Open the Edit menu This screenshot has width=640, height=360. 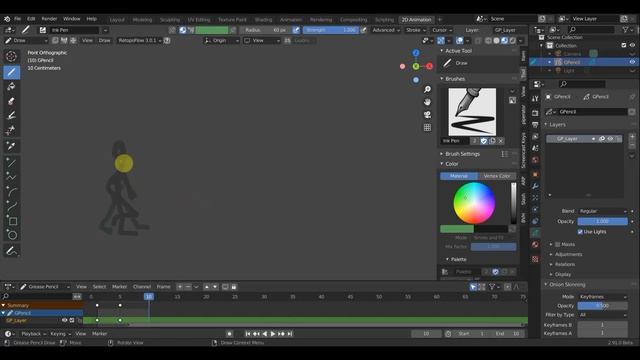pos(31,19)
